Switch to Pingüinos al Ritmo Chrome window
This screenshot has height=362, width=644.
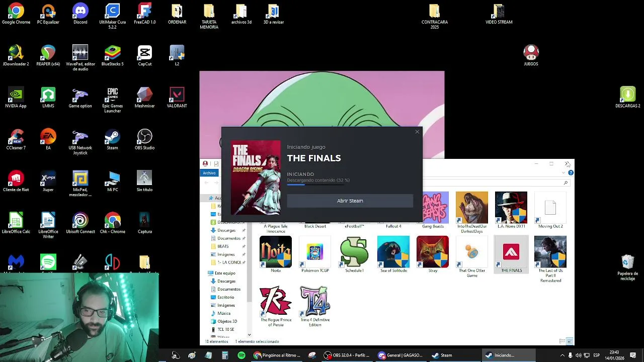click(277, 355)
